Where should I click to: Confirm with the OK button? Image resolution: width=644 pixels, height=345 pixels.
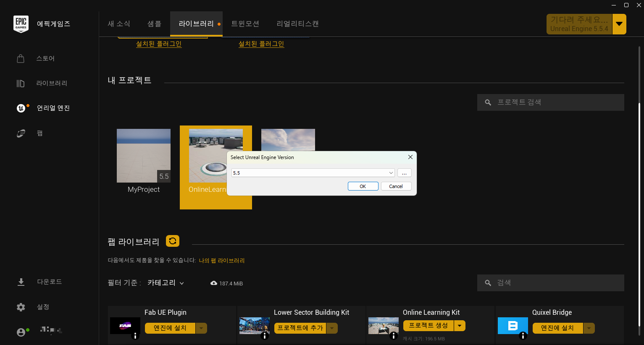[363, 186]
